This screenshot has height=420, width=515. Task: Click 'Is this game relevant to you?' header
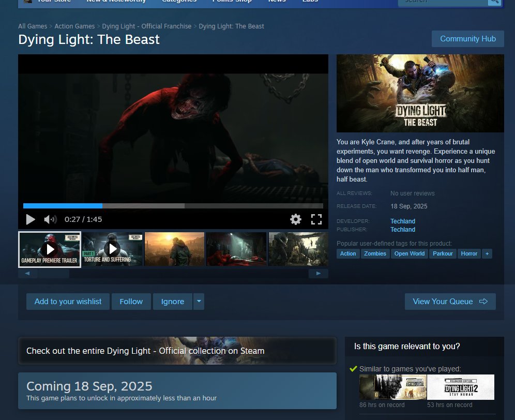407,347
